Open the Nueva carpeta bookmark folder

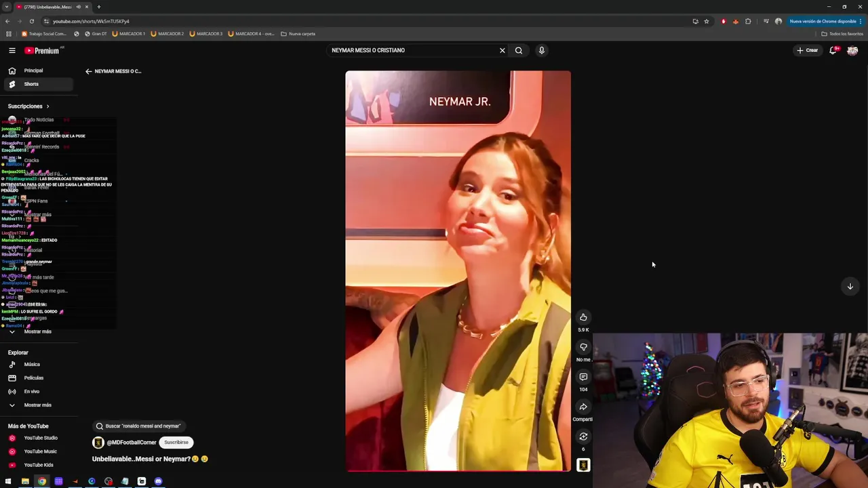(298, 34)
